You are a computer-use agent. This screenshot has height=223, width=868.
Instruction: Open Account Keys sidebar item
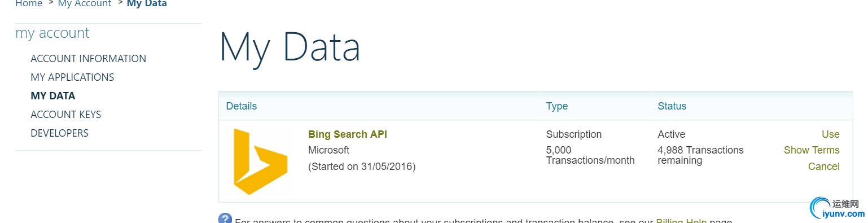click(66, 115)
